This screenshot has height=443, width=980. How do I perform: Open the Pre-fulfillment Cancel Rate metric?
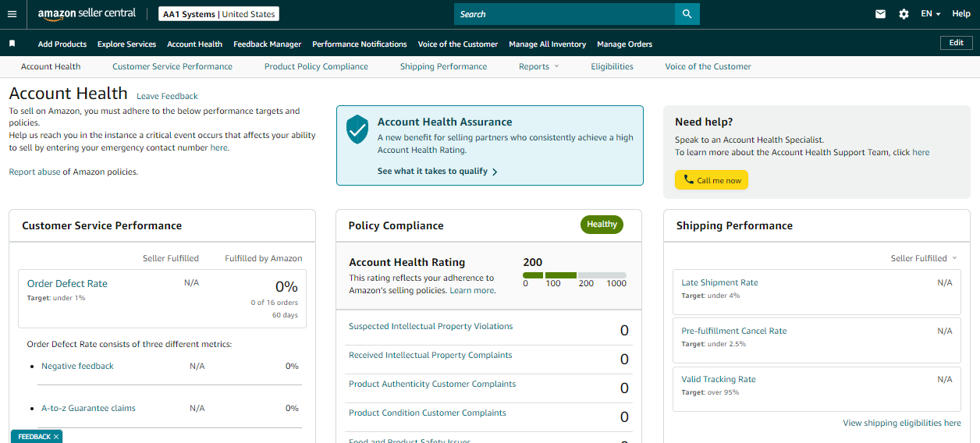[734, 331]
